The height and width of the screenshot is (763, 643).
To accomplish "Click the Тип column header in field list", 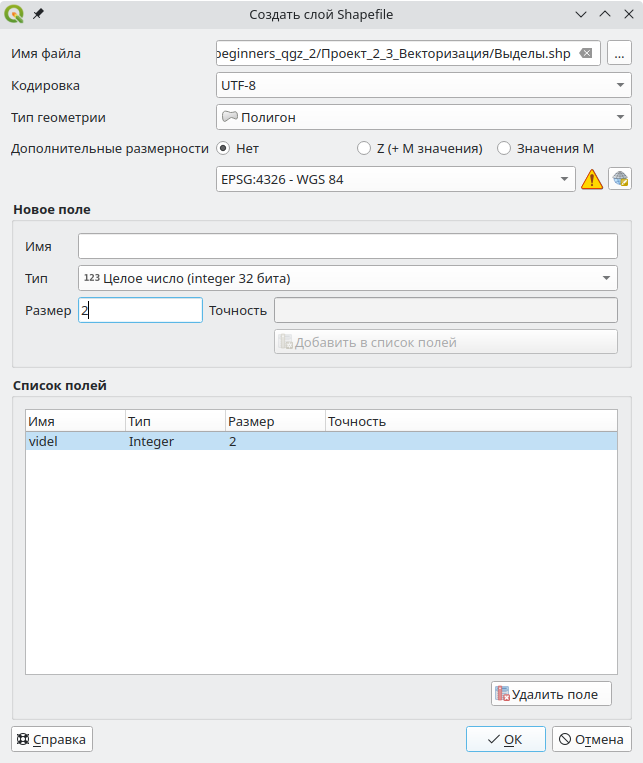I will click(x=175, y=421).
